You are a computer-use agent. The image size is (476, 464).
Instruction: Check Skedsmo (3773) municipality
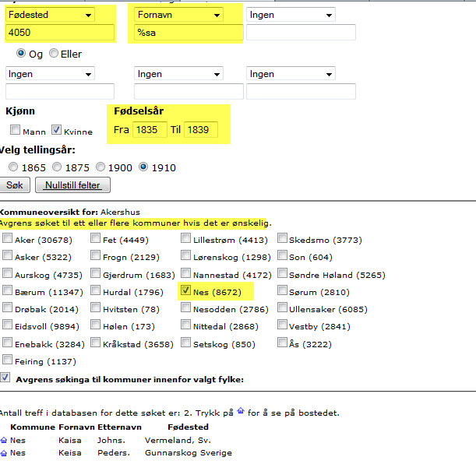282,238
